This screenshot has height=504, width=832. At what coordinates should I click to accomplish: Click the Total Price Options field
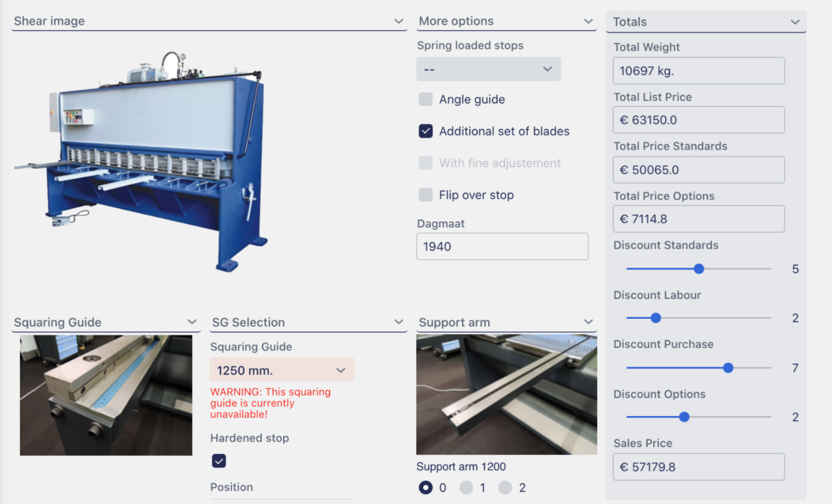(x=699, y=219)
